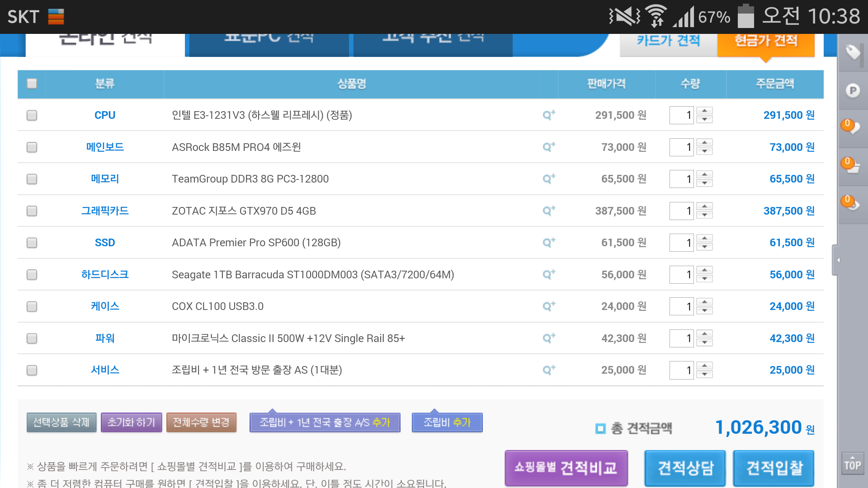Check the select-all checkbox in the table header
Image resolution: width=868 pixels, height=488 pixels.
click(32, 84)
